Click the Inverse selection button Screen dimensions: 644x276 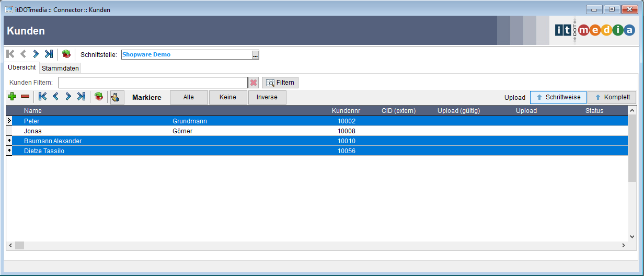tap(267, 97)
